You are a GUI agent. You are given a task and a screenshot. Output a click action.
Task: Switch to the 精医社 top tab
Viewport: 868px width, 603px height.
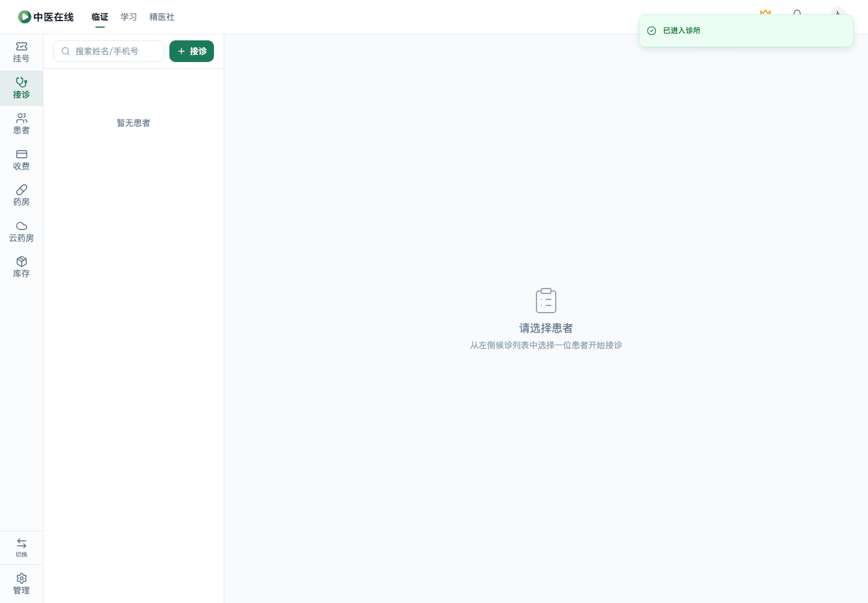coord(162,17)
